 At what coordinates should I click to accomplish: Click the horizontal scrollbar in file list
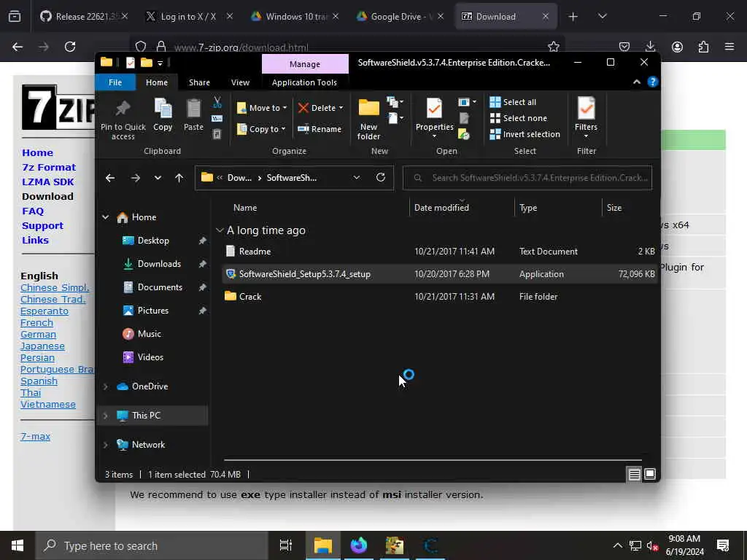(433, 460)
